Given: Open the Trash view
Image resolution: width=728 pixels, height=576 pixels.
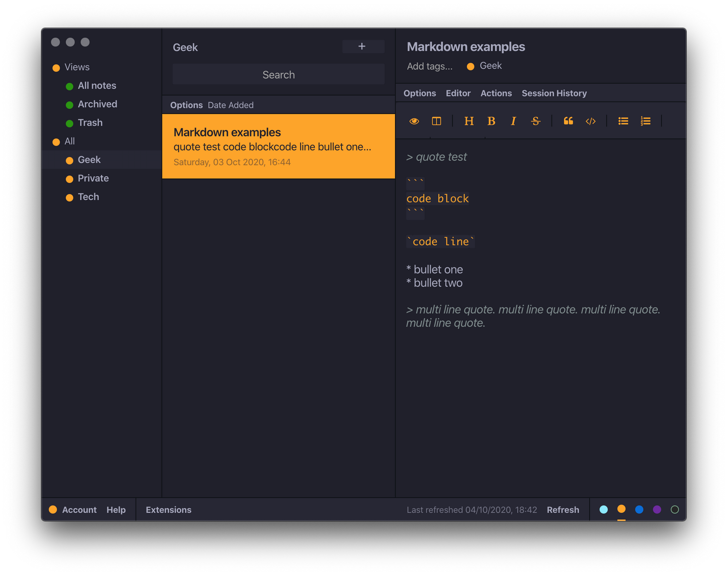Looking at the screenshot, I should pos(90,122).
